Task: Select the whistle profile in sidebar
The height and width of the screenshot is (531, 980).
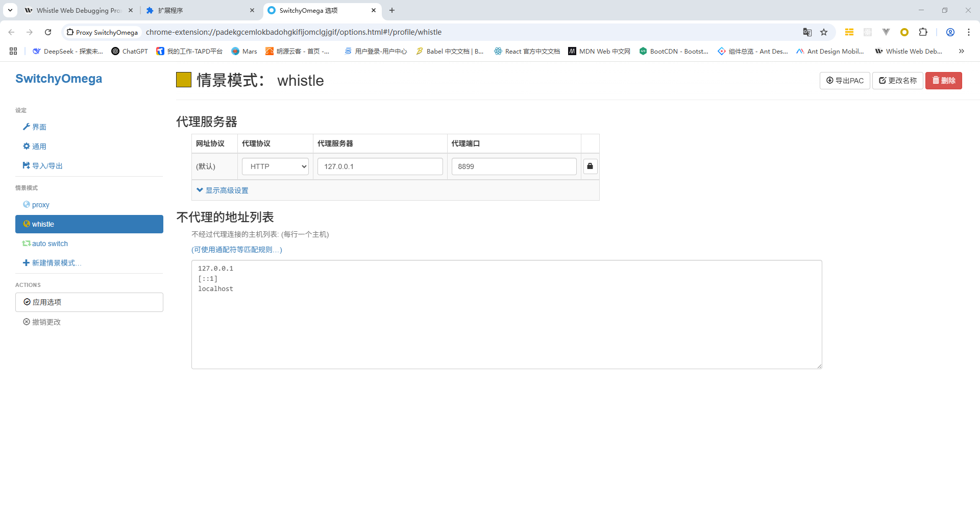Action: [x=89, y=224]
